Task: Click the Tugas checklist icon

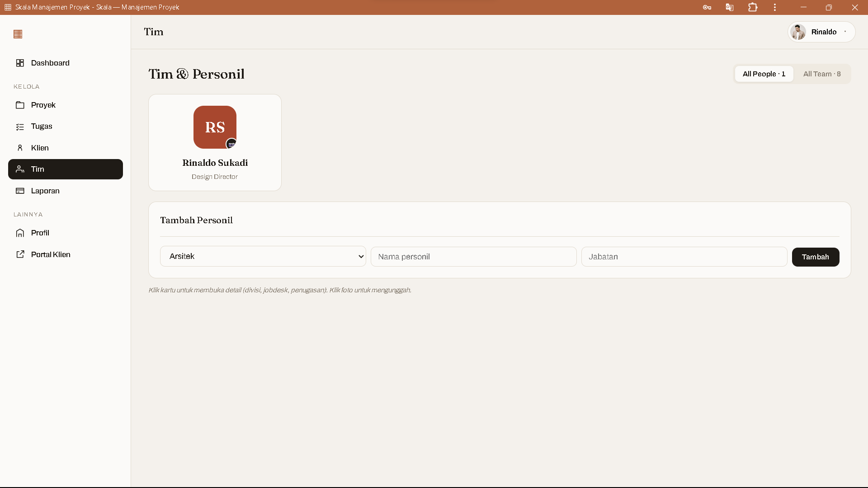Action: tap(20, 127)
